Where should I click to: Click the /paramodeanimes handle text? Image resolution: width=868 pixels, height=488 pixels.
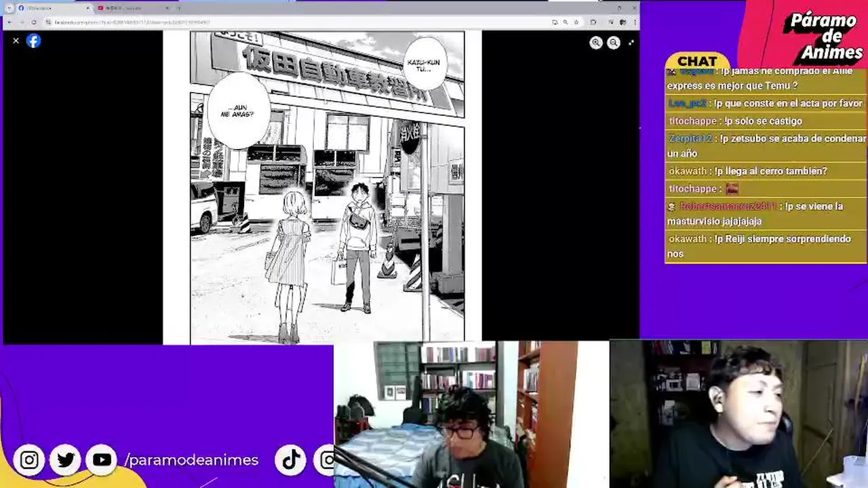191,460
